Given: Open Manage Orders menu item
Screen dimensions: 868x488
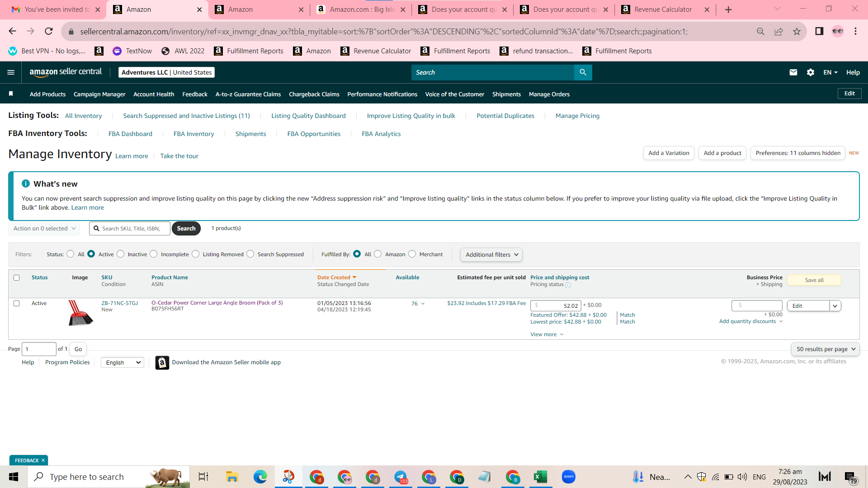Looking at the screenshot, I should coord(549,94).
